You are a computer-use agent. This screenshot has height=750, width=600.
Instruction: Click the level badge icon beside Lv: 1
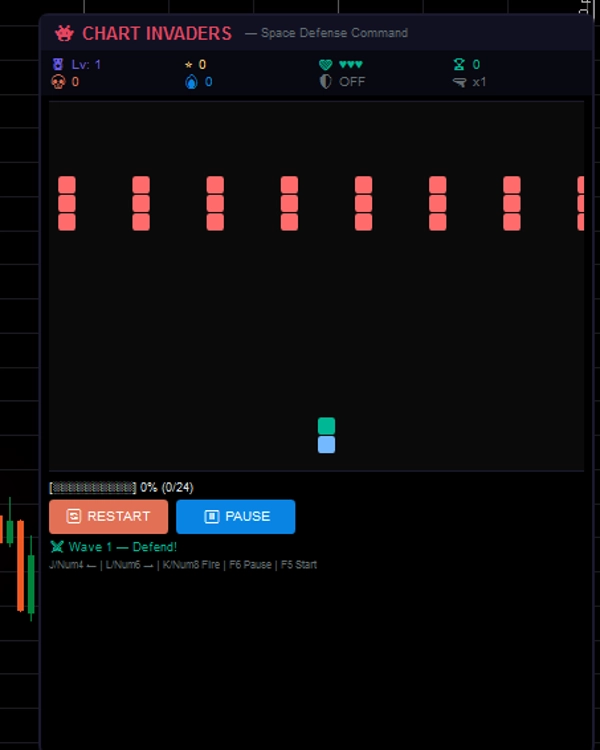pyautogui.click(x=58, y=64)
